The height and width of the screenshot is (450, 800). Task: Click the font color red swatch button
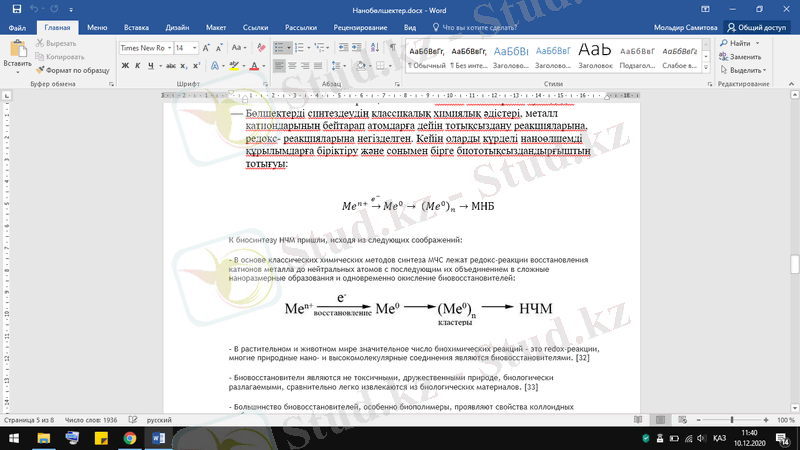254,66
